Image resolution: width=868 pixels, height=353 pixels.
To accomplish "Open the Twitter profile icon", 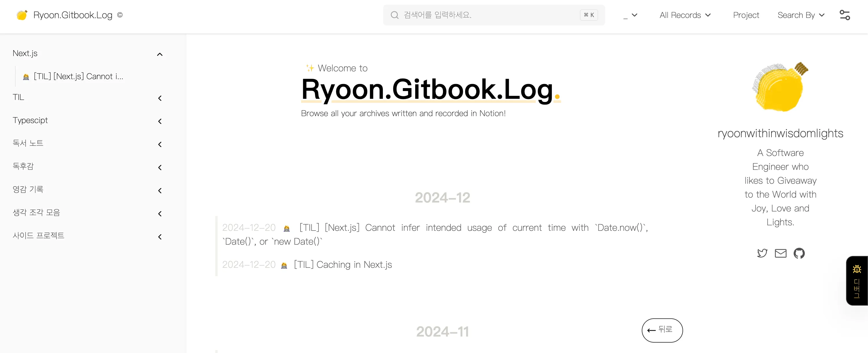I will click(762, 253).
